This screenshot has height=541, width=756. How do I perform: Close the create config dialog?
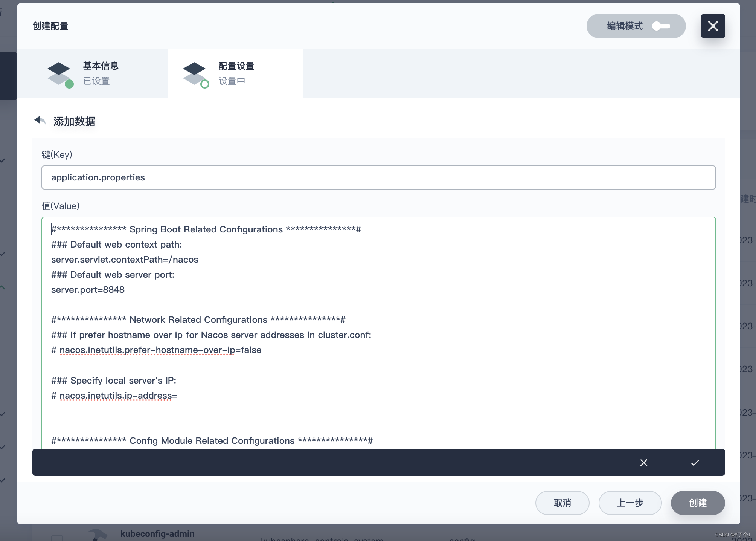[713, 26]
